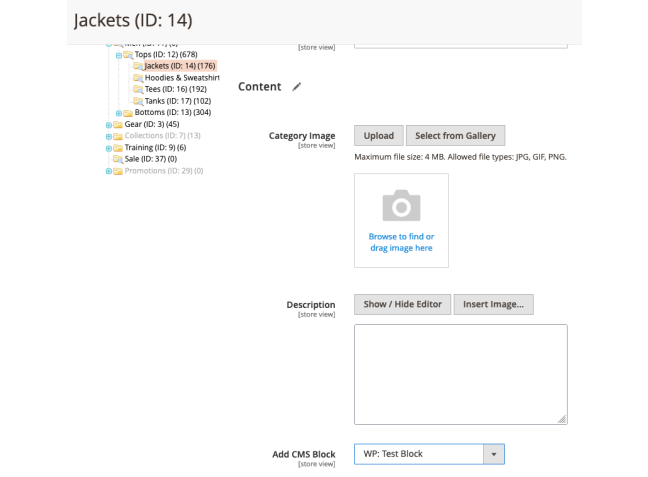Select Training (ID: 9) category
648x477 pixels.
(x=155, y=148)
